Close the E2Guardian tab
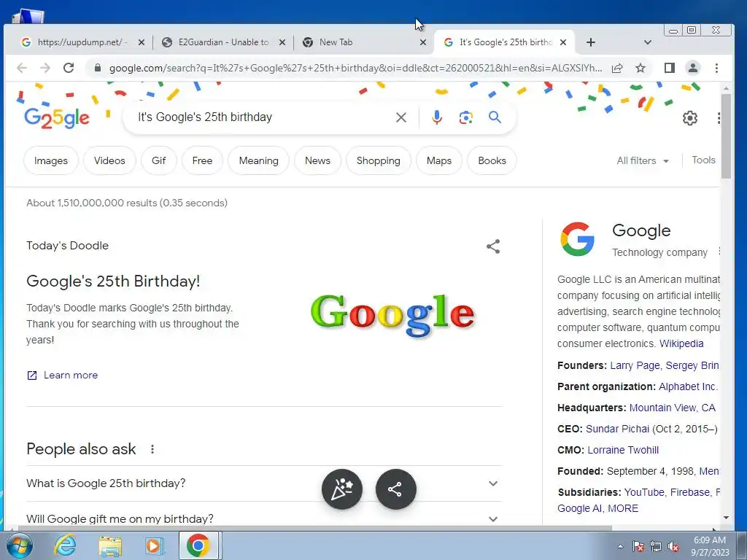The height and width of the screenshot is (560, 747). [x=282, y=42]
